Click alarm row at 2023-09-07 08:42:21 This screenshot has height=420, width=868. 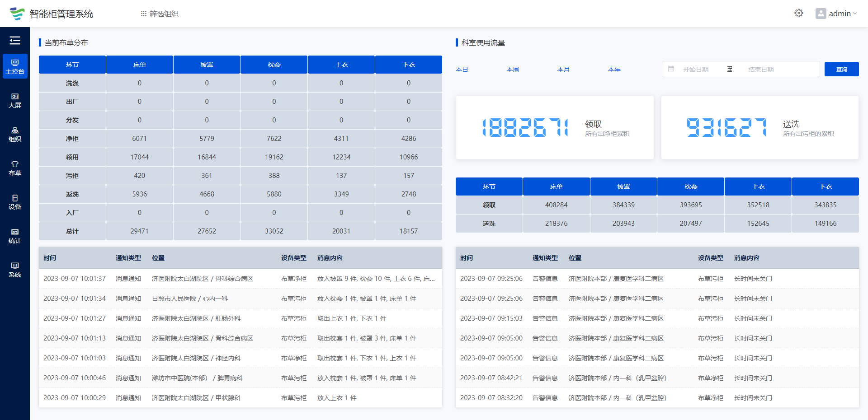coord(657,378)
